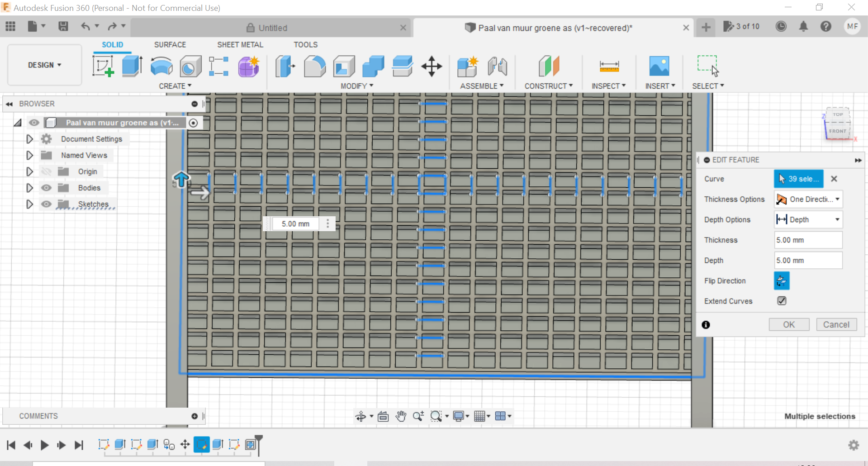
Task: Open the Measure tool in Inspect
Action: [x=609, y=66]
